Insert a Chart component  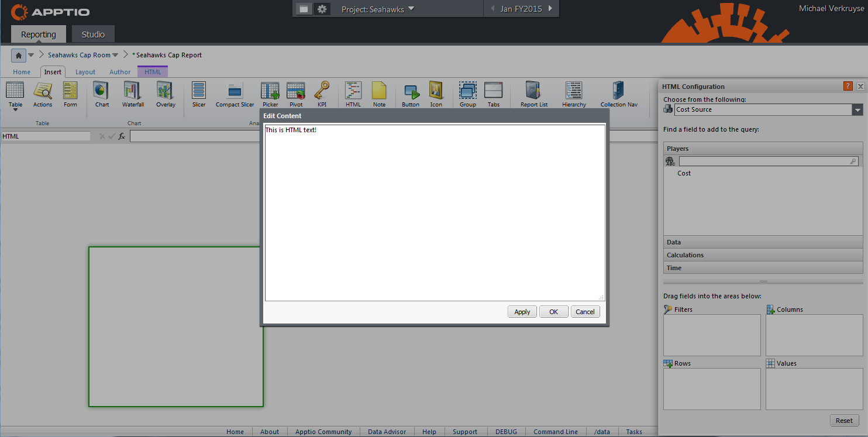102,95
